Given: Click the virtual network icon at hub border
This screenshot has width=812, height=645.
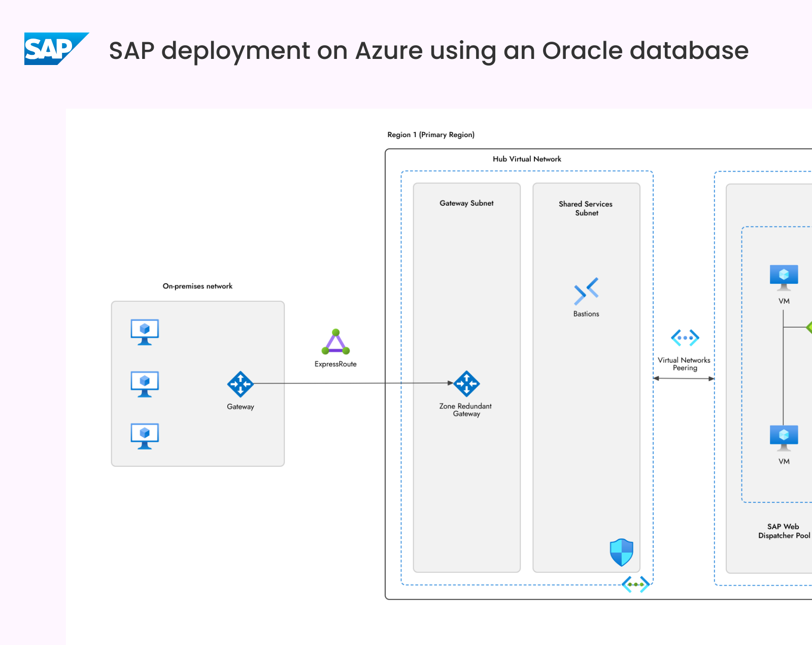Looking at the screenshot, I should pyautogui.click(x=636, y=585).
